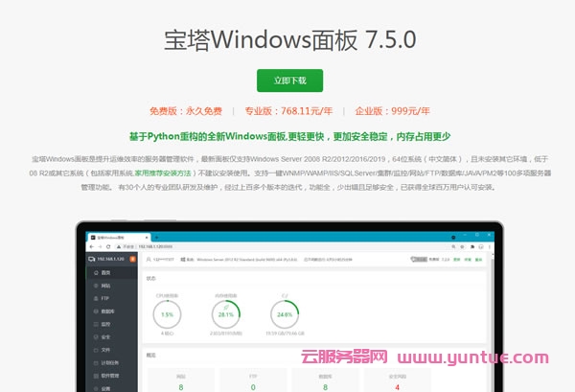
Task: Click the browser back arrow icon
Action: [x=90, y=245]
